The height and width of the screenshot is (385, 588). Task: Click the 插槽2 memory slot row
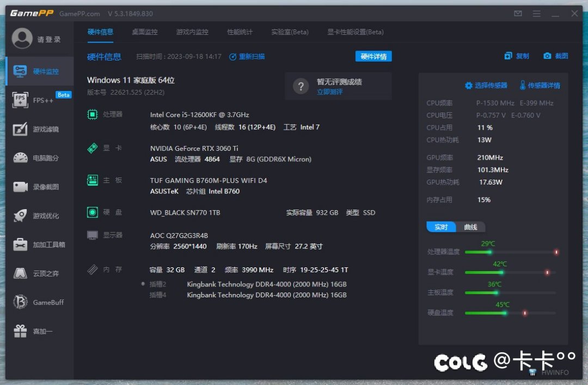(x=248, y=284)
